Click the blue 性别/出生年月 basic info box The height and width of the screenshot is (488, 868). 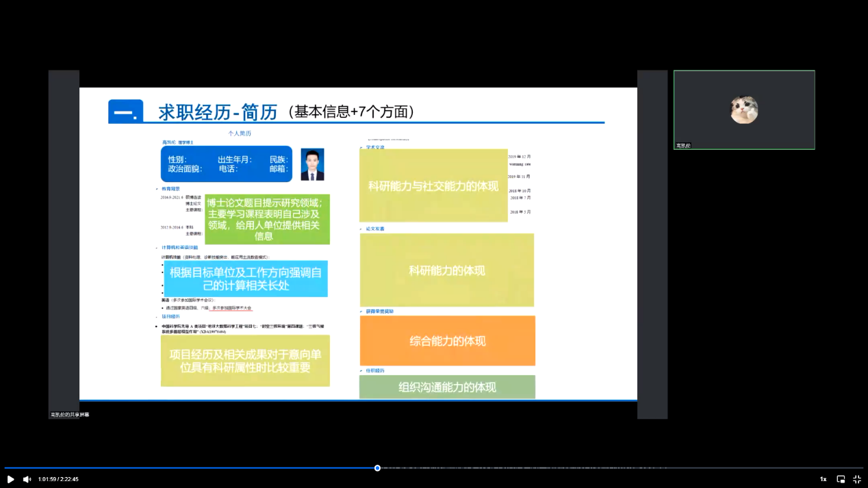tap(227, 164)
